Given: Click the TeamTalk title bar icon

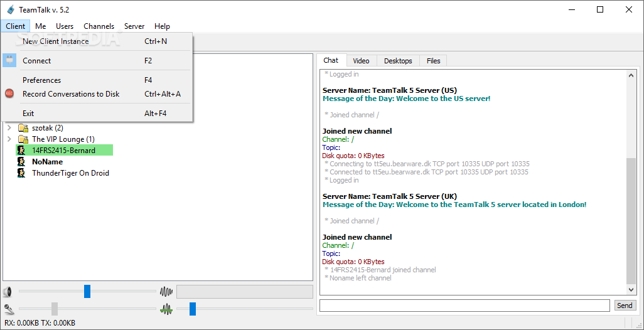Looking at the screenshot, I should (11, 9).
